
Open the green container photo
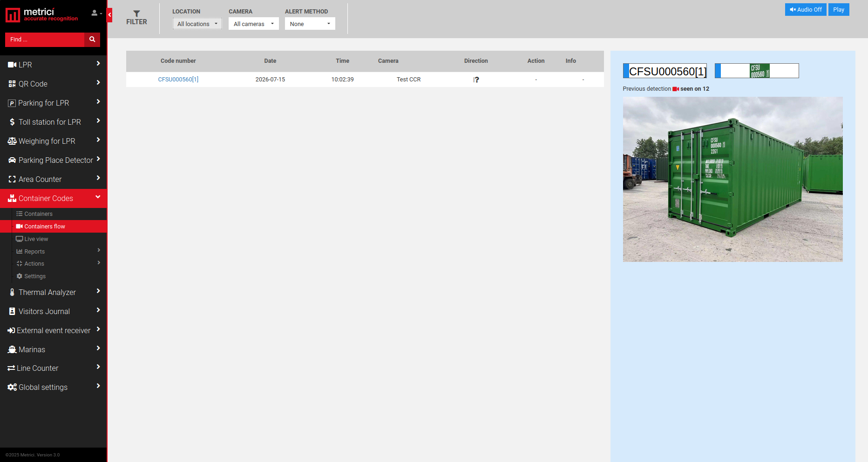point(732,179)
